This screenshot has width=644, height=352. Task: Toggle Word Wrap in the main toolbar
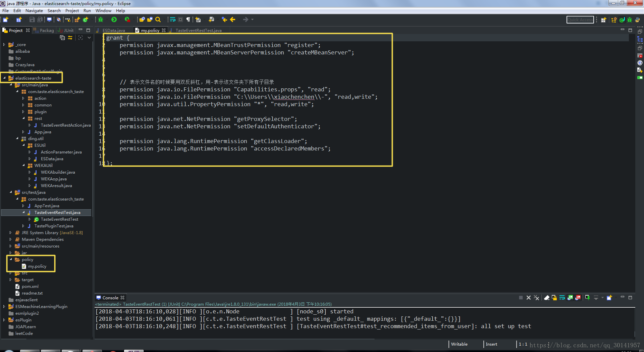click(x=172, y=19)
